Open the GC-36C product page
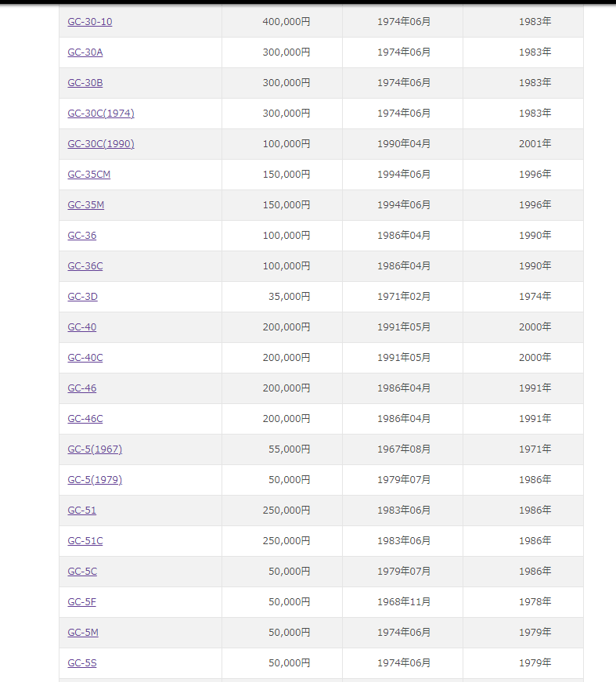Viewport: 616px width, 682px height. coord(85,265)
